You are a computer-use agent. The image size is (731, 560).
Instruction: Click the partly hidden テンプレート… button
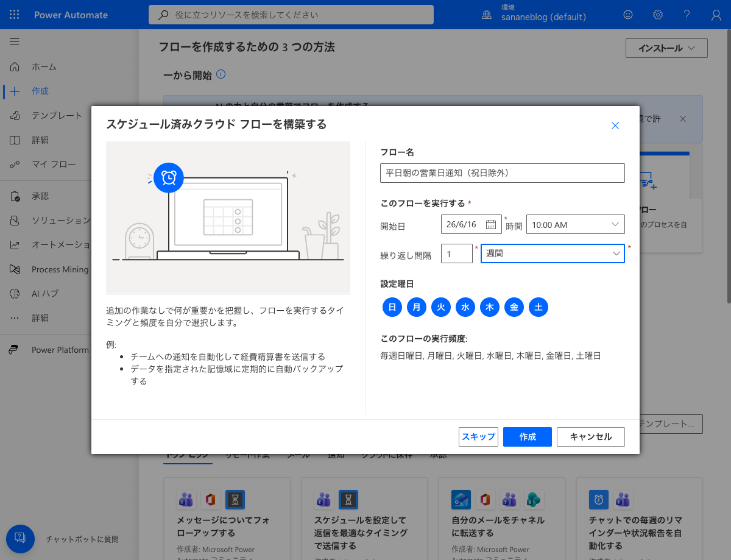[x=671, y=424]
